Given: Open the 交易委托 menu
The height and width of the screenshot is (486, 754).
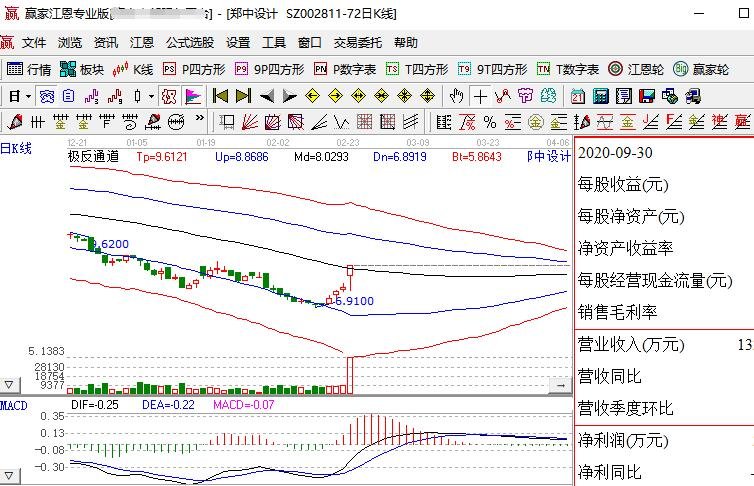Looking at the screenshot, I should pyautogui.click(x=358, y=43).
